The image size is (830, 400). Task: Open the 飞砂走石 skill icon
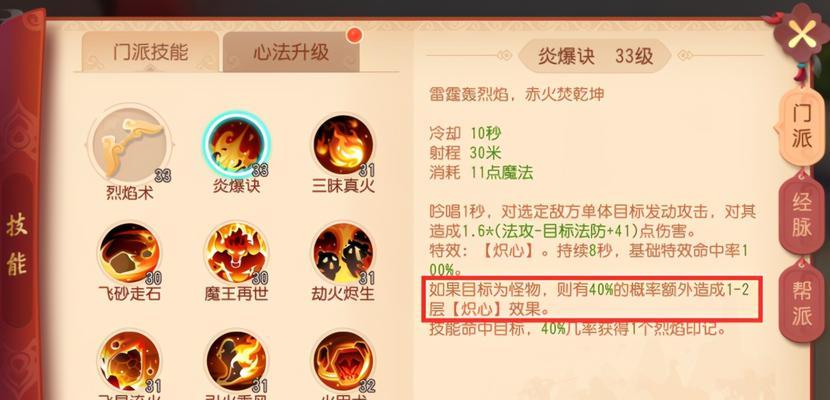129,253
